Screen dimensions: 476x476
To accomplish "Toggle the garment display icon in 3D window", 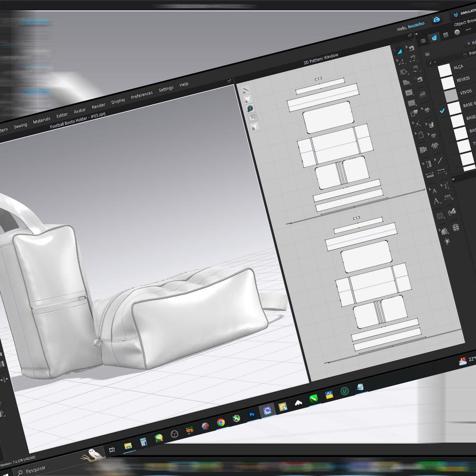I will coord(248,99).
